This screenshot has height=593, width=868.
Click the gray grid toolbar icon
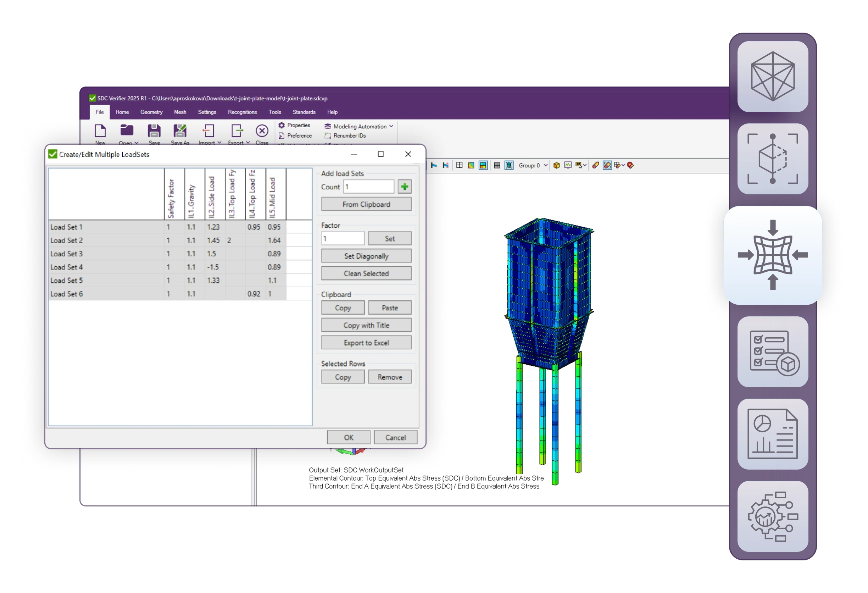[497, 165]
